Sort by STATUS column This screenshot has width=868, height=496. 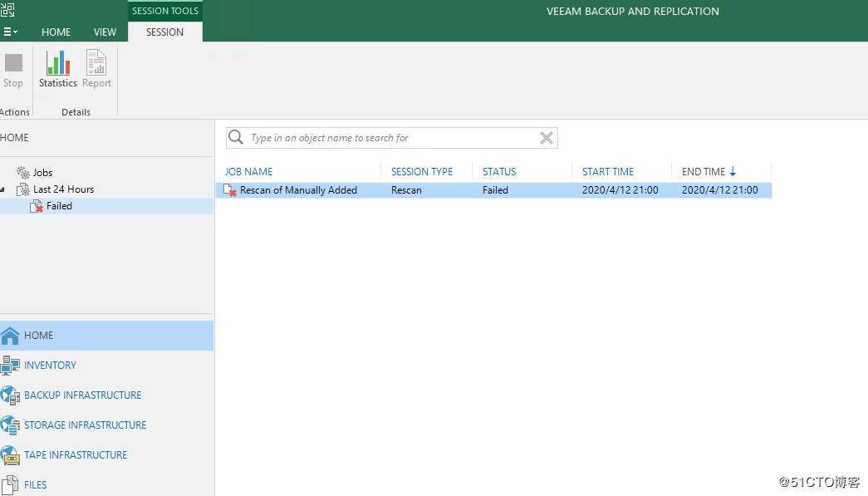coord(498,172)
